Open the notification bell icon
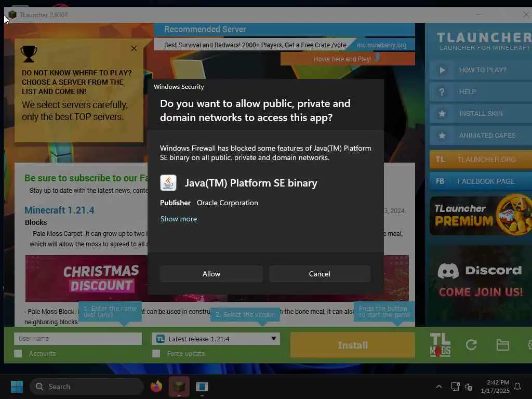This screenshot has height=399, width=532. pyautogui.click(x=517, y=387)
